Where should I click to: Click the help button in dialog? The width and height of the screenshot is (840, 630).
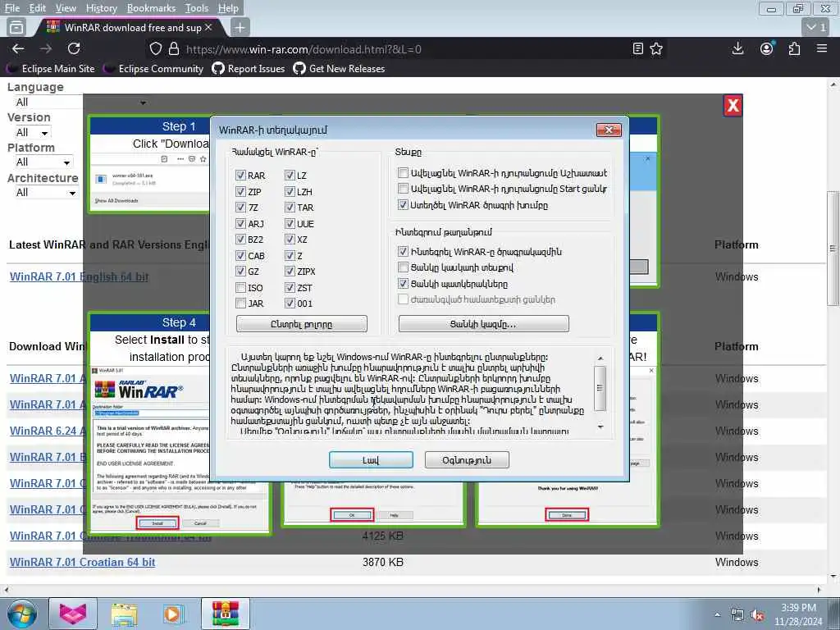(x=467, y=459)
